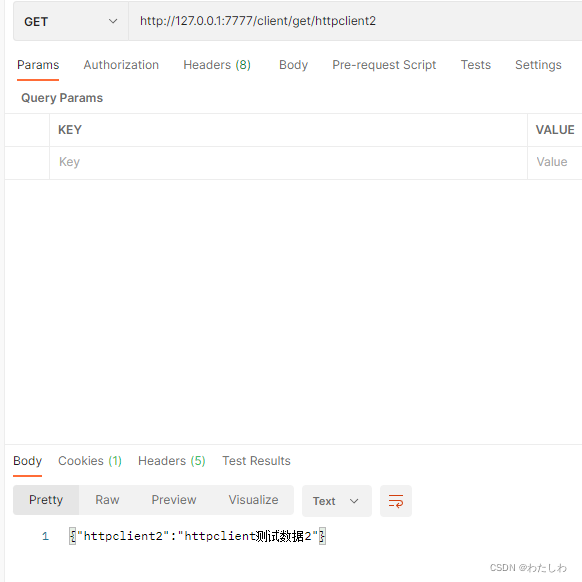This screenshot has width=582, height=582.
Task: Select the Pretty view button
Action: click(46, 500)
